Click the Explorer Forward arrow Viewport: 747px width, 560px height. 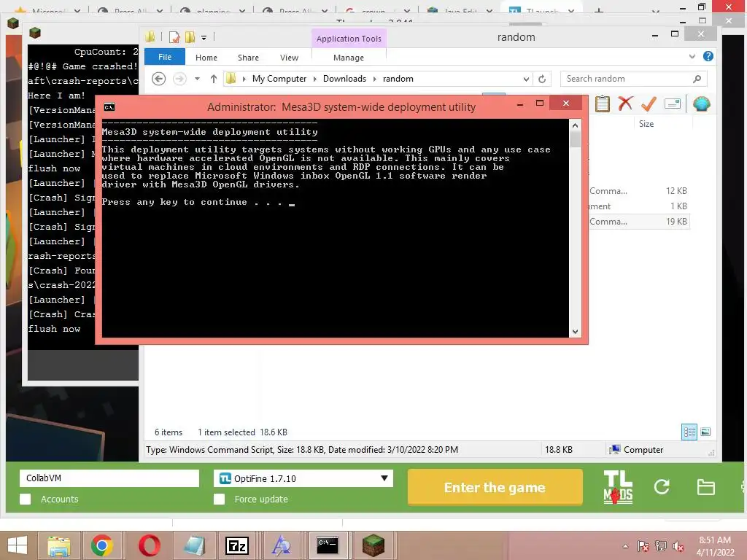tap(179, 79)
